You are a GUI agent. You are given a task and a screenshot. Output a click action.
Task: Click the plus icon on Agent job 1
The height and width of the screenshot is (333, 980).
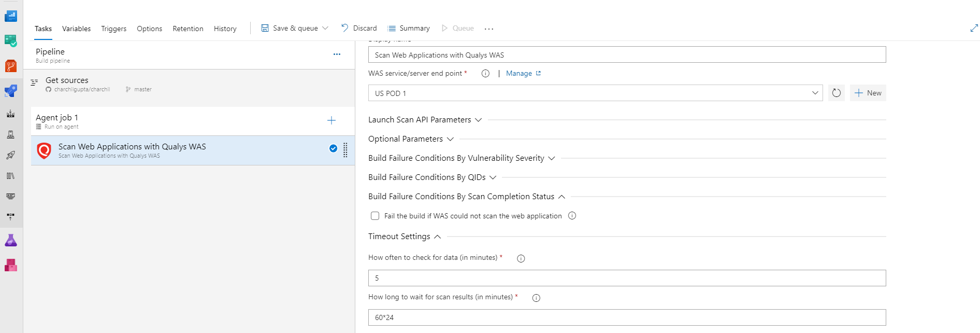[332, 121]
